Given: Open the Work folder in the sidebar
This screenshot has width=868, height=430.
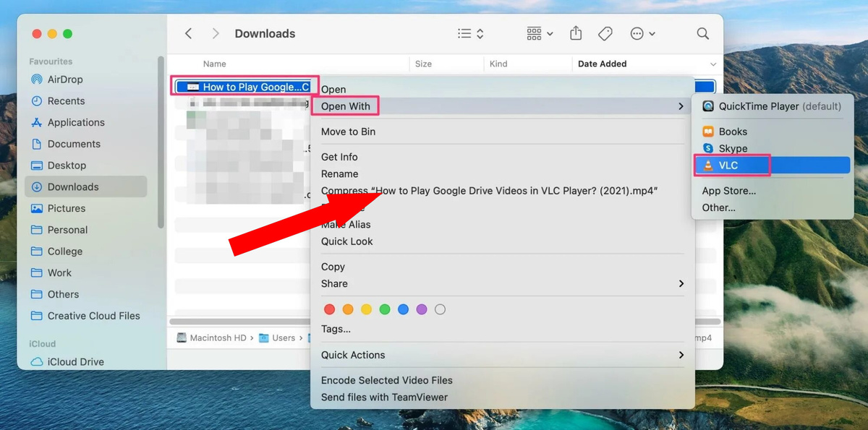Looking at the screenshot, I should coord(59,272).
